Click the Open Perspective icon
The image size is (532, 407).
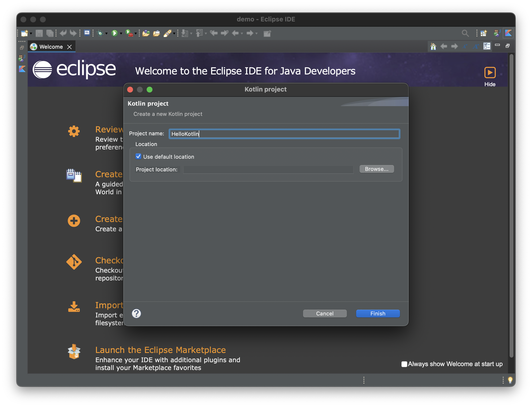tap(484, 33)
